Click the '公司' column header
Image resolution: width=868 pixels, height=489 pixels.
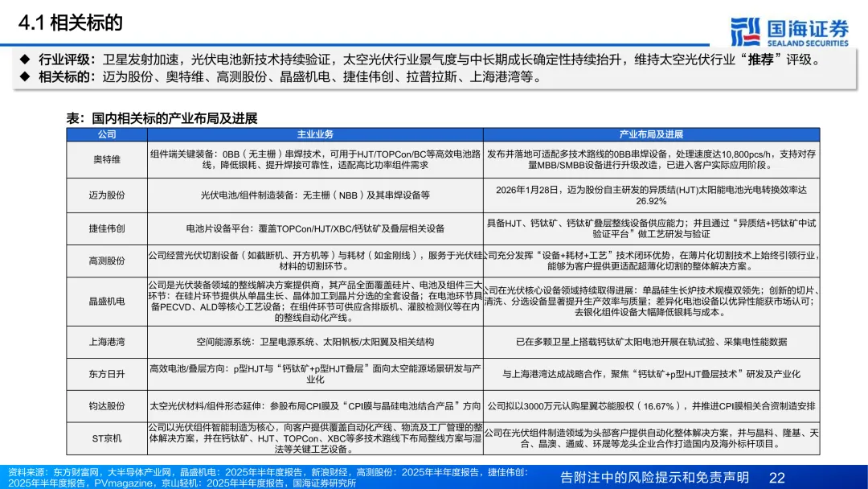[x=107, y=134]
